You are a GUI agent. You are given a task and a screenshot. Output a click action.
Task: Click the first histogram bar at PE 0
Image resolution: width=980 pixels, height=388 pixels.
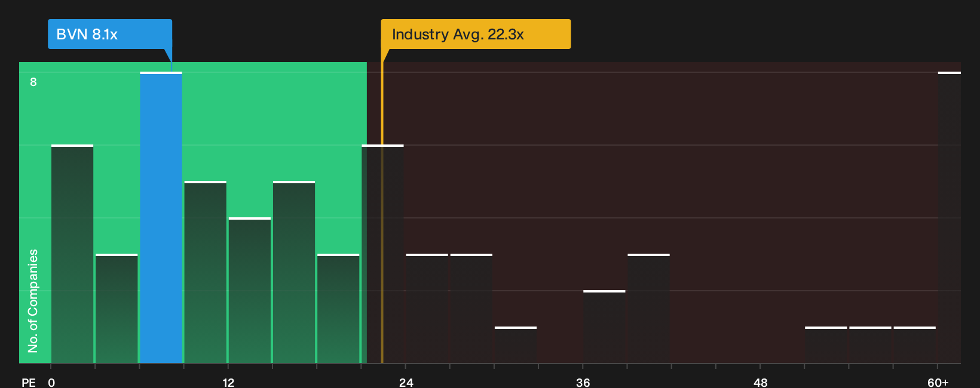point(72,254)
